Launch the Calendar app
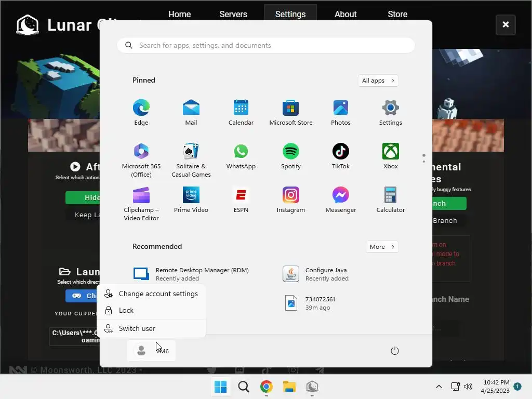Screen dimensions: 532x399 241,113
